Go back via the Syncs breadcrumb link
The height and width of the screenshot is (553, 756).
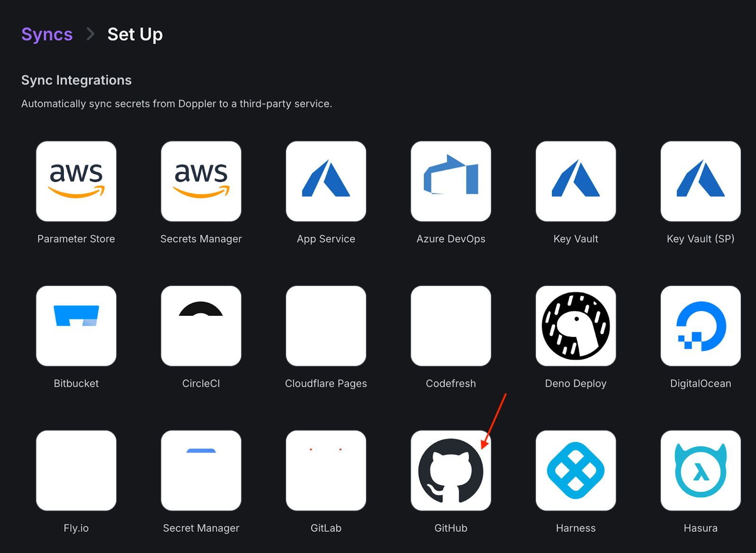tap(47, 35)
